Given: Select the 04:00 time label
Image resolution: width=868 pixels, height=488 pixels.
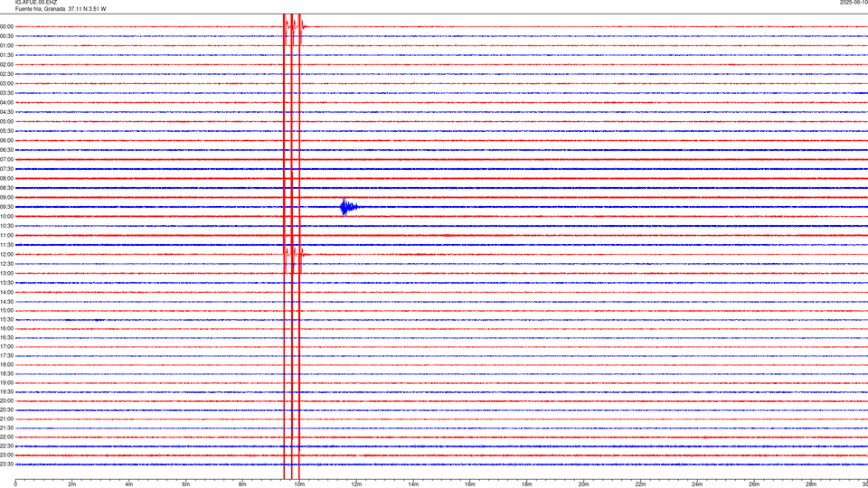Looking at the screenshot, I should point(7,102).
